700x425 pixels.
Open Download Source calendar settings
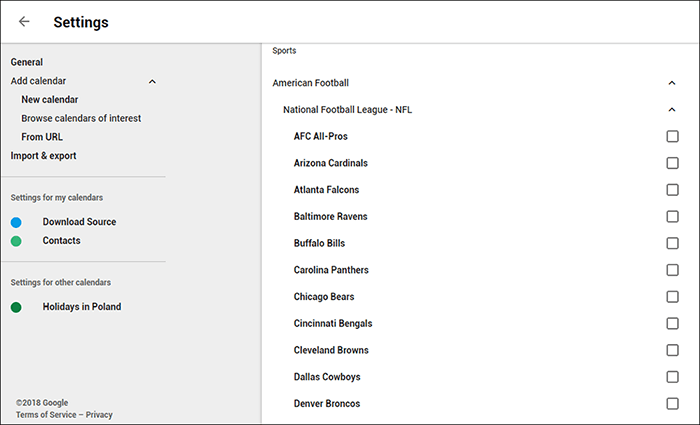[79, 222]
